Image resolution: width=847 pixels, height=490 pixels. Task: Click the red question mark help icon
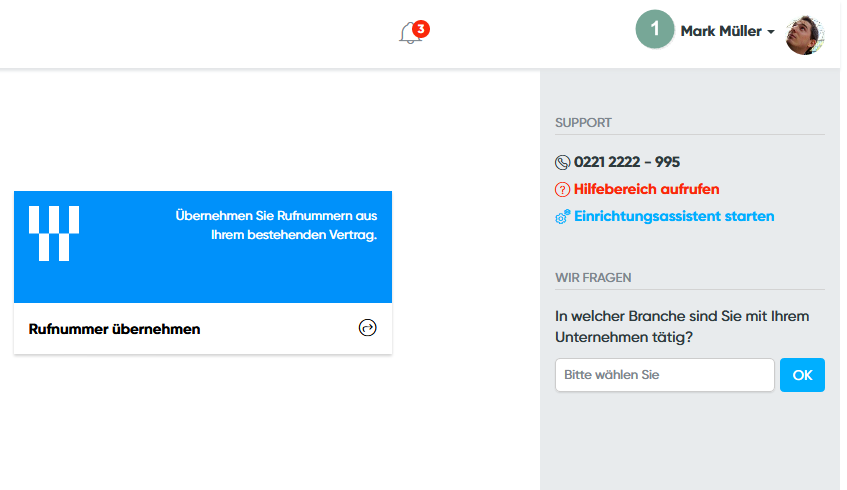coord(562,189)
